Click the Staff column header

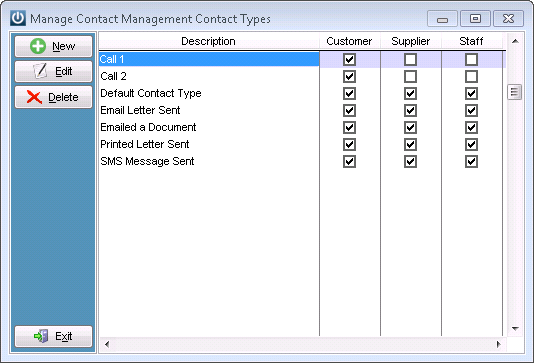pos(472,41)
